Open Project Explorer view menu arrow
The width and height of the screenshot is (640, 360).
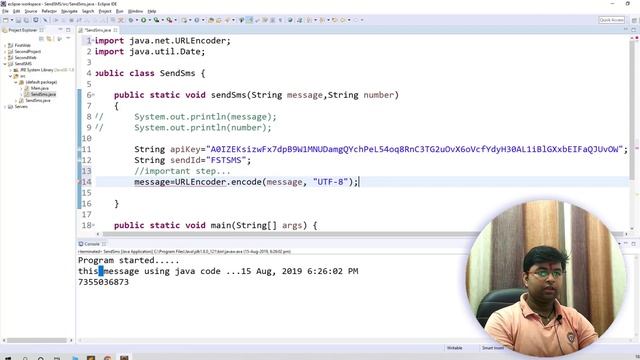tap(68, 38)
